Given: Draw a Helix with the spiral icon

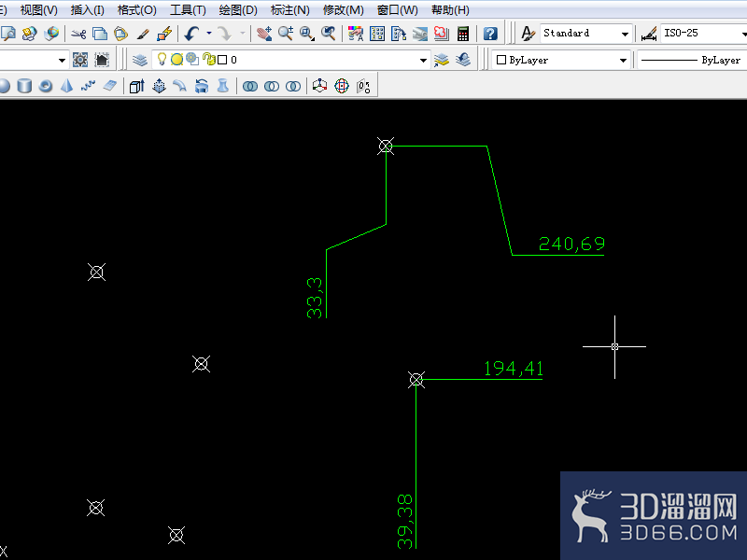Looking at the screenshot, I should coord(89,86).
